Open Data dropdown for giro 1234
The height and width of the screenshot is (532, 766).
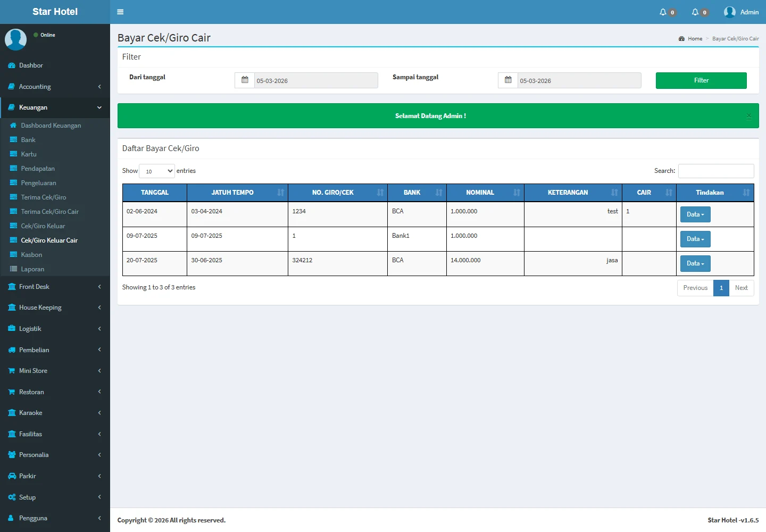695,214
